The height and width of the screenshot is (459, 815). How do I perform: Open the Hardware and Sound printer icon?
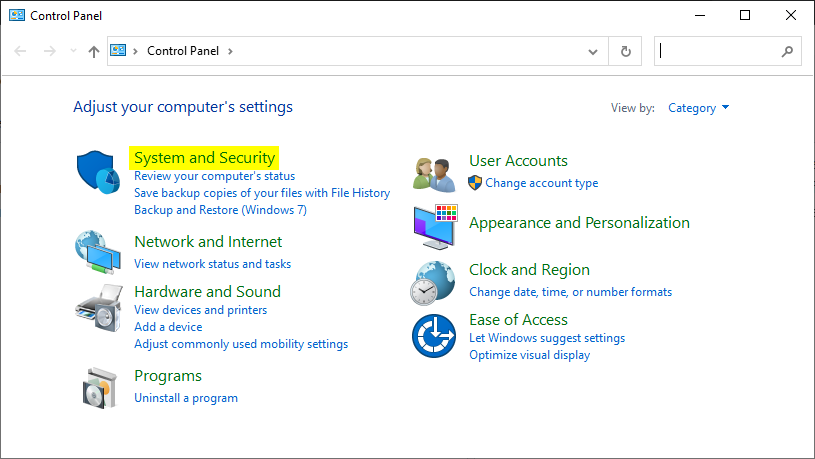coord(99,308)
